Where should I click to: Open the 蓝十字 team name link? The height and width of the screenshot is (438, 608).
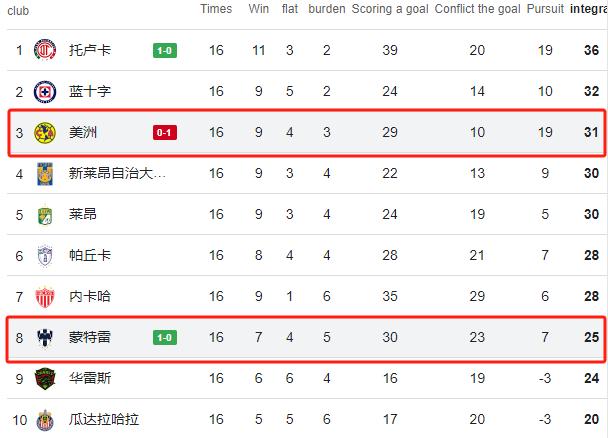coord(90,91)
